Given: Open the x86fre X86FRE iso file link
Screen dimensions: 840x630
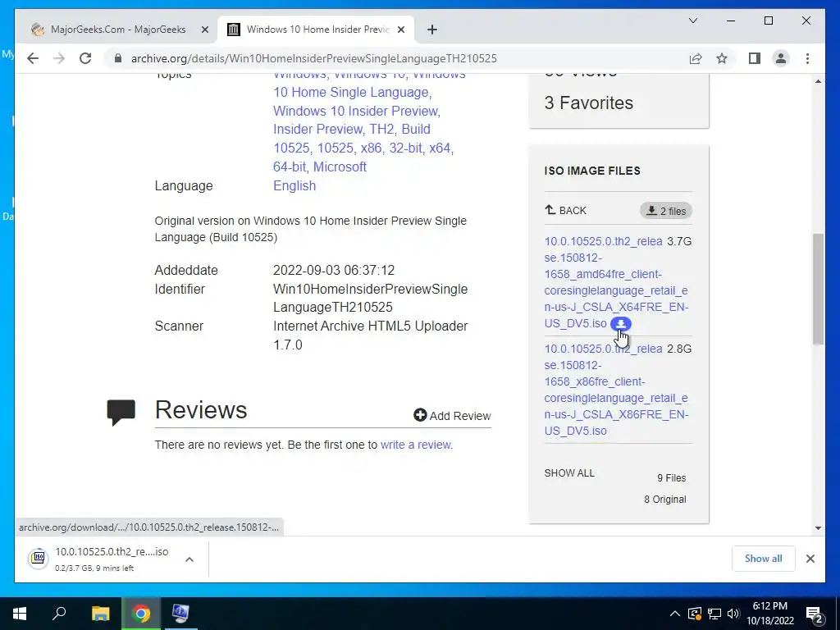Looking at the screenshot, I should point(616,390).
